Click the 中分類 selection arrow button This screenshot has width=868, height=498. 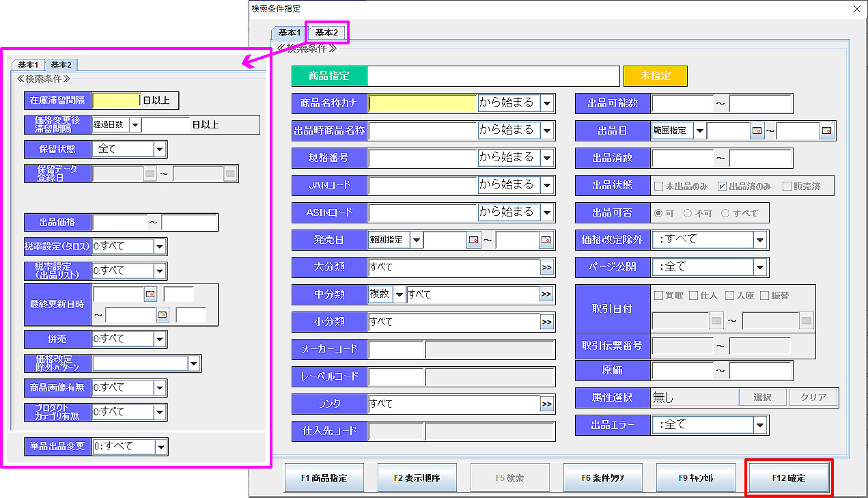click(546, 294)
